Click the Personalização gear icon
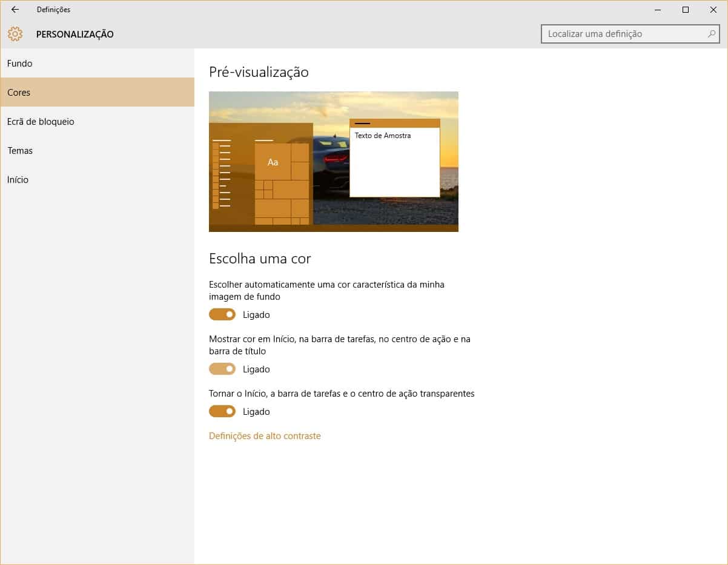 pos(15,34)
